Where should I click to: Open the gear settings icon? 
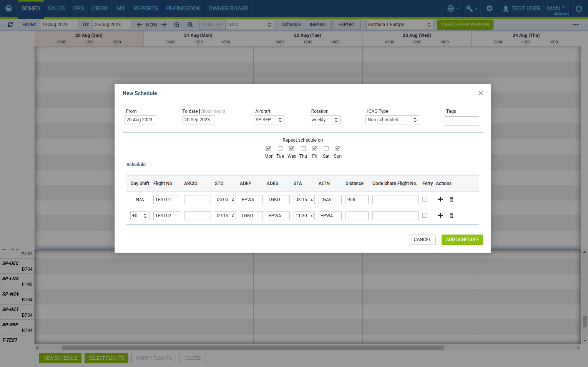coord(489,8)
